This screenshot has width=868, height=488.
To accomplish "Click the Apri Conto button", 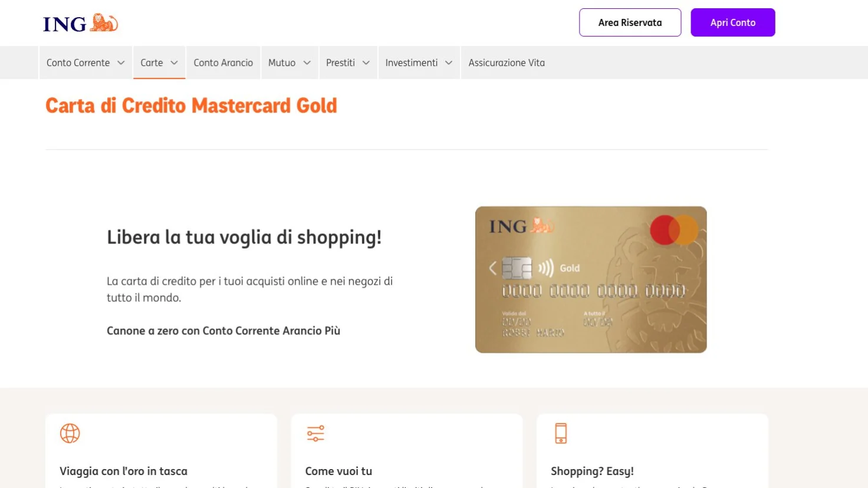I will [x=732, y=22].
